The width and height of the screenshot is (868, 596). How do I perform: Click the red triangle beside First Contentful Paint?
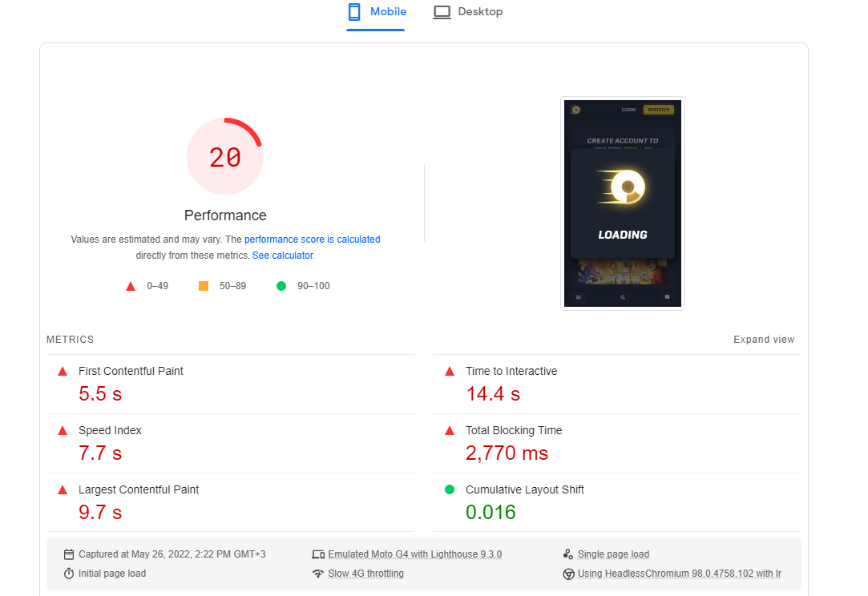[63, 372]
